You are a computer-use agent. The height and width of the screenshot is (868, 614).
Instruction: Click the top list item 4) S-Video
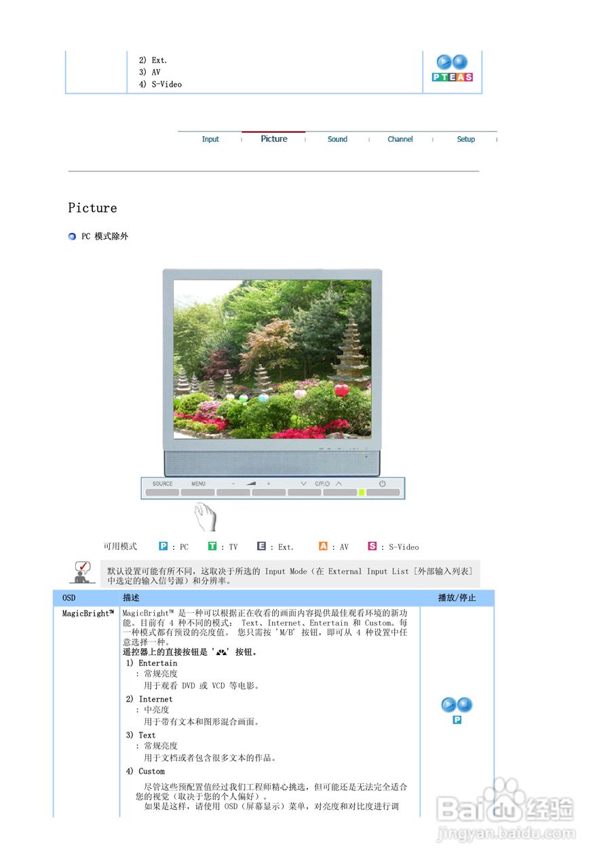tap(160, 84)
